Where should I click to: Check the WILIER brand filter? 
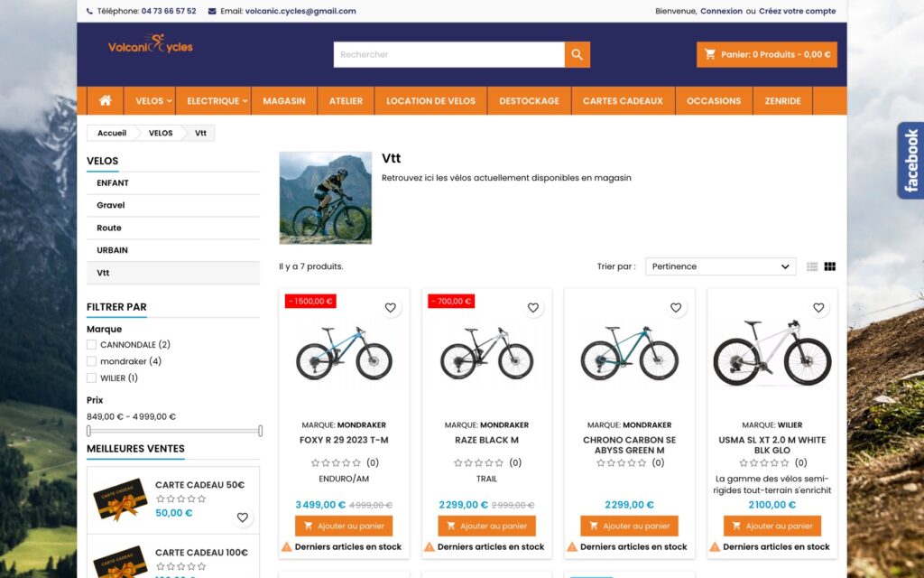(x=91, y=378)
